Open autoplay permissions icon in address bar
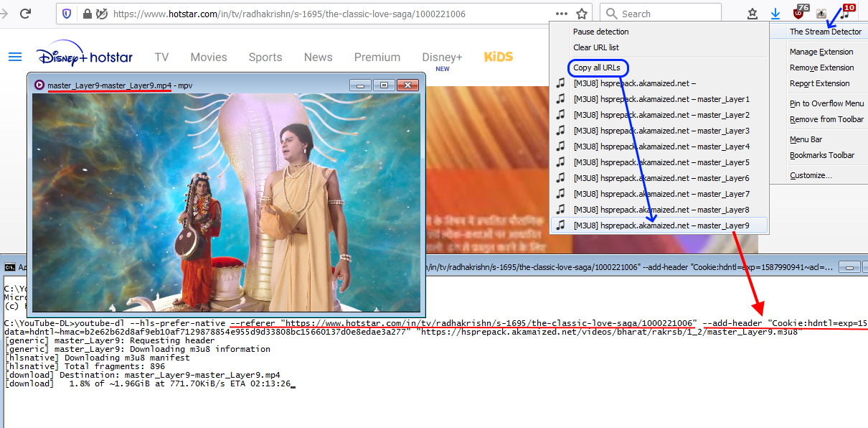The height and width of the screenshot is (428, 868). coord(103,14)
